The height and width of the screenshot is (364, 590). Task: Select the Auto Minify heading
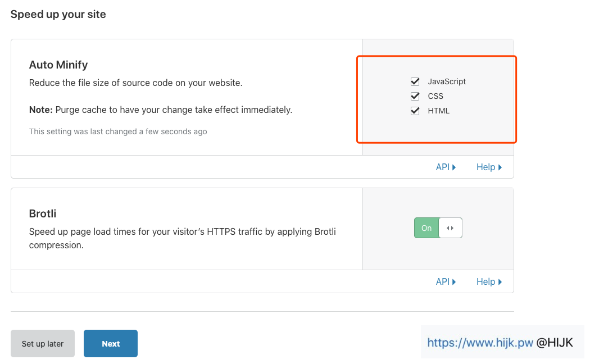58,65
